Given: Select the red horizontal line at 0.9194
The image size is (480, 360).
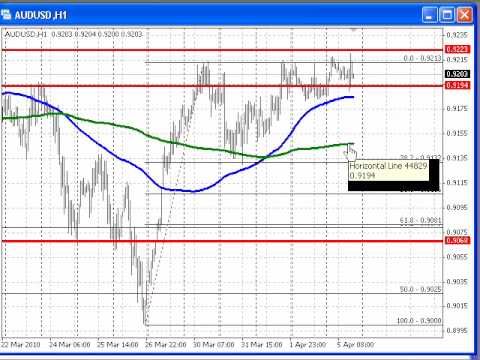Looking at the screenshot, I should (x=223, y=86).
